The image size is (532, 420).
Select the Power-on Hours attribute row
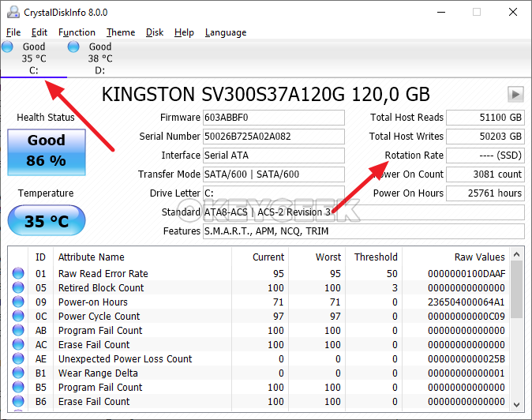pyautogui.click(x=259, y=302)
